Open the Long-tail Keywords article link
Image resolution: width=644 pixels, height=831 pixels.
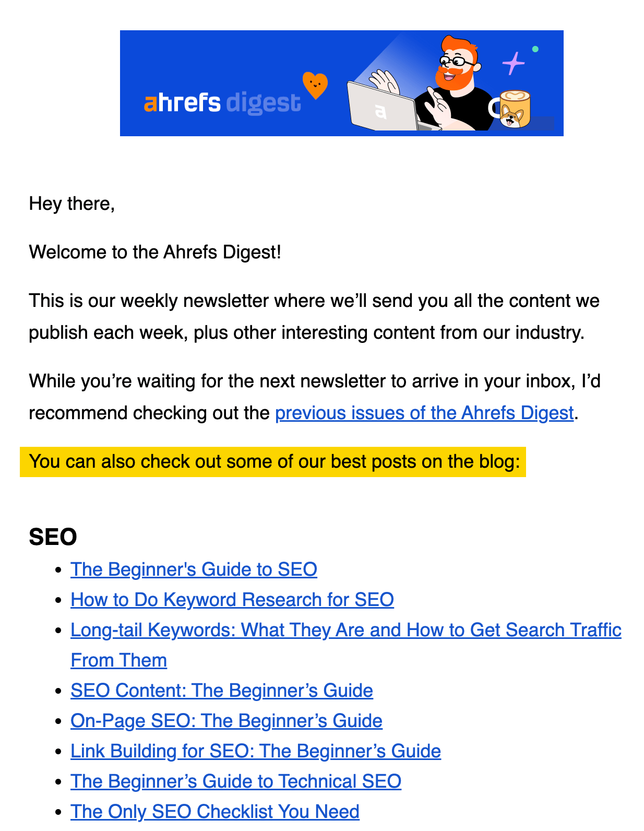click(x=346, y=645)
